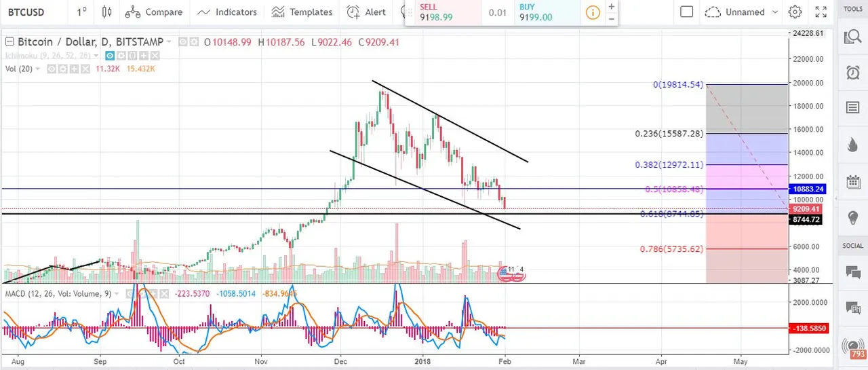Open watchlist search icon in sidebar
The image size is (868, 370).
[x=852, y=37]
